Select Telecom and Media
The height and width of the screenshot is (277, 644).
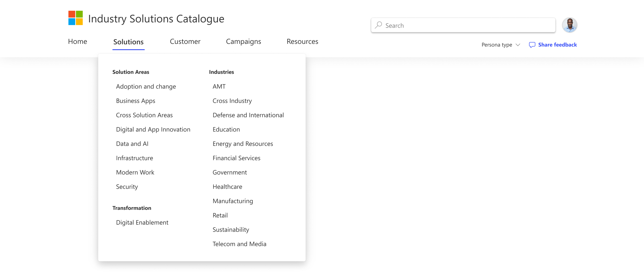[239, 244]
